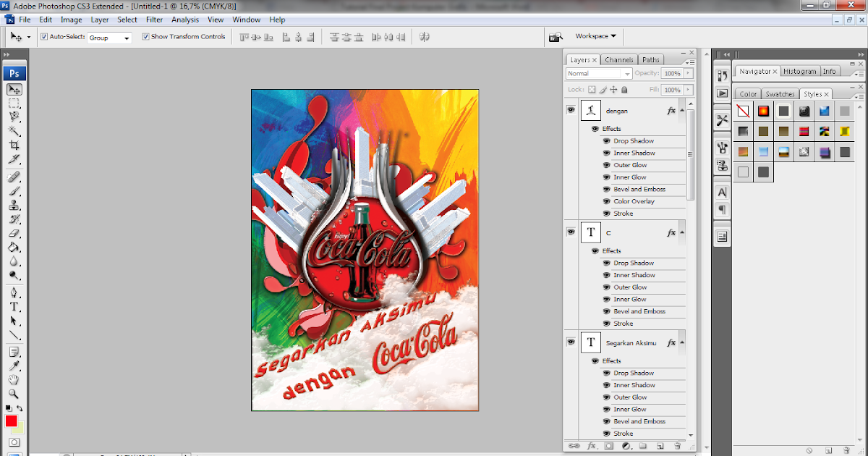Select the Eraser tool
This screenshot has height=456, width=868.
[14, 233]
